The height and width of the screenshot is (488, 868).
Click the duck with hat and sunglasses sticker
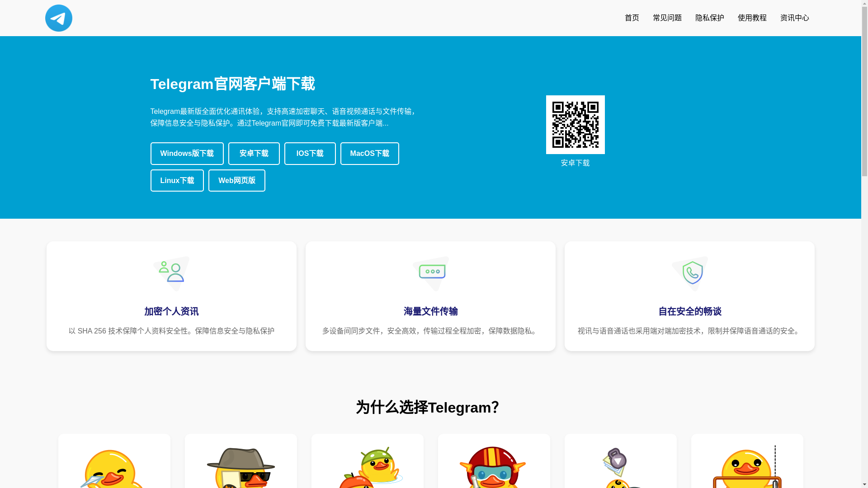tap(241, 468)
